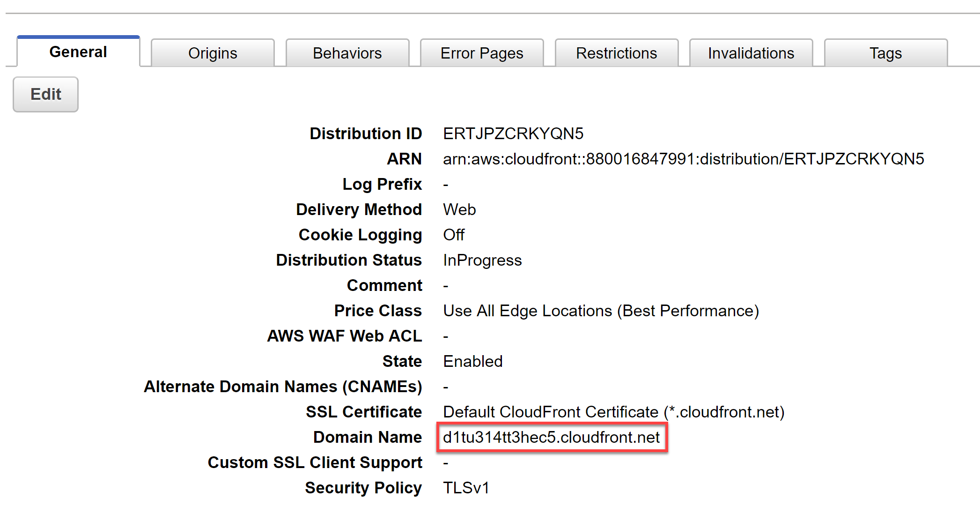Click the Log Prefix label
This screenshot has width=980, height=506.
click(382, 184)
